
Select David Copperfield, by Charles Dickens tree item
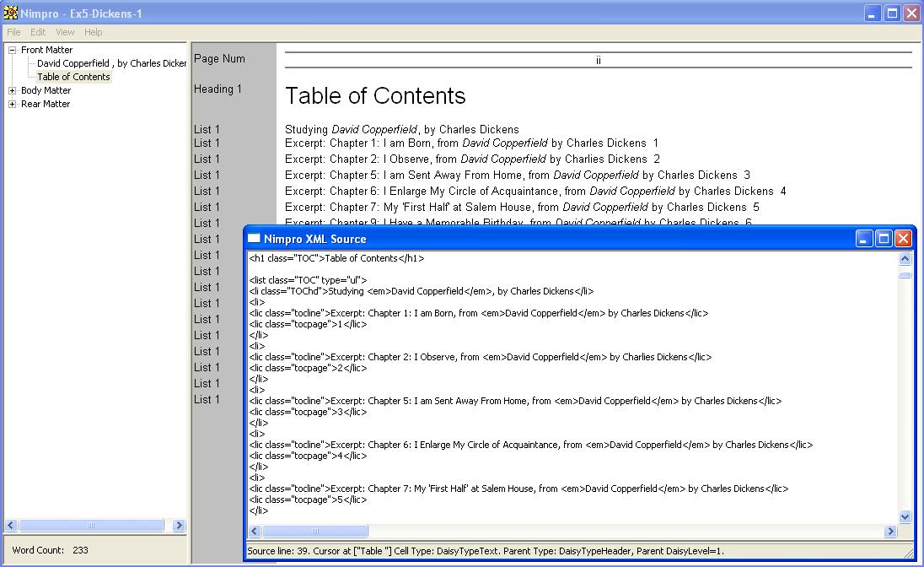[x=111, y=63]
